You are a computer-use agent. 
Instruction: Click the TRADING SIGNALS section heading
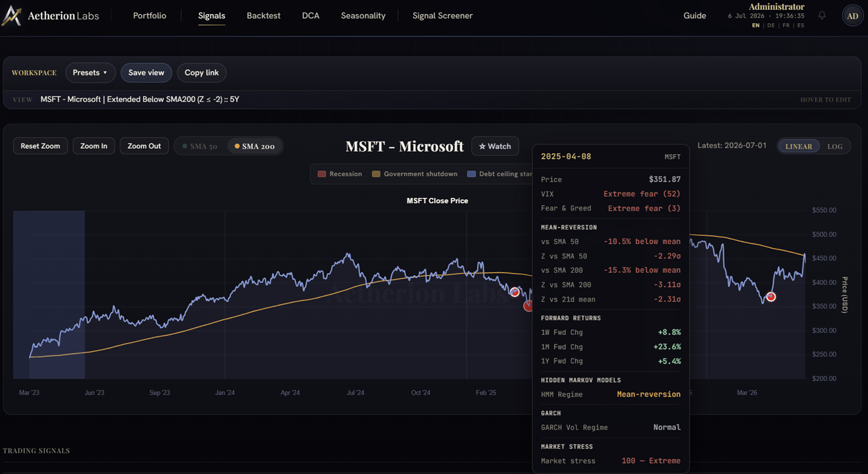pos(36,451)
